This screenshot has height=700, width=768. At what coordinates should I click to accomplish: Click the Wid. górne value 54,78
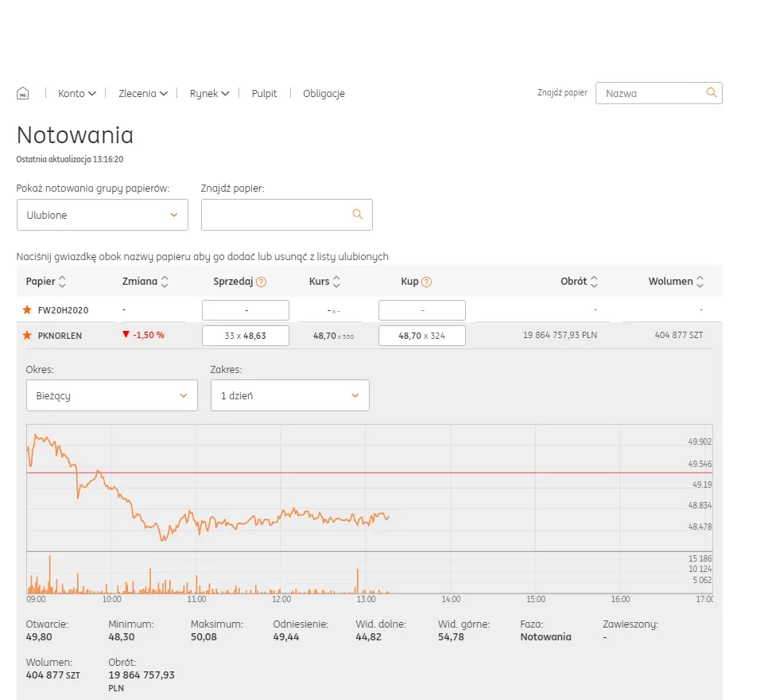pos(451,637)
